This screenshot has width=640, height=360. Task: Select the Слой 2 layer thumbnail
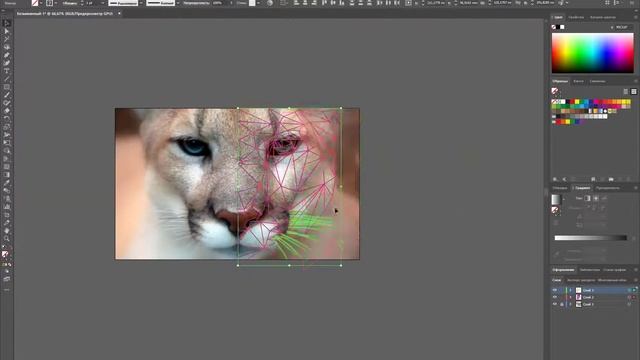578,297
